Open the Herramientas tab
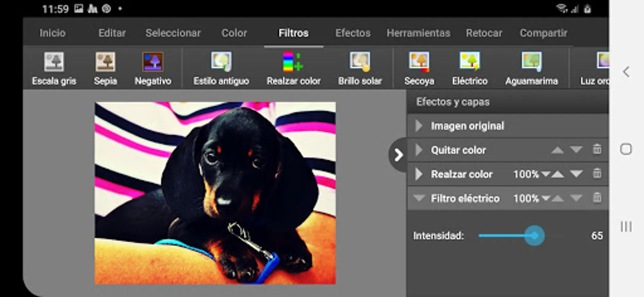This screenshot has height=297, width=644. pyautogui.click(x=418, y=33)
